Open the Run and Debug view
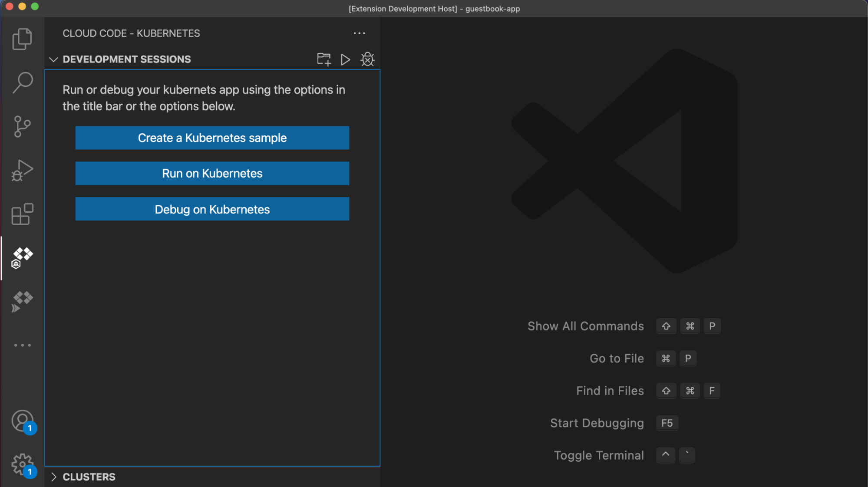 point(22,170)
